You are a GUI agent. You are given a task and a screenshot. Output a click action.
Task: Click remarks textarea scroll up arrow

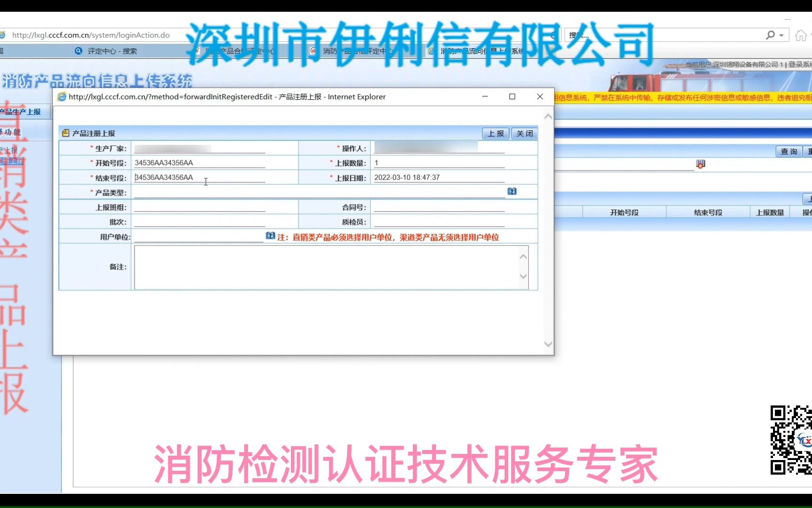pos(523,257)
